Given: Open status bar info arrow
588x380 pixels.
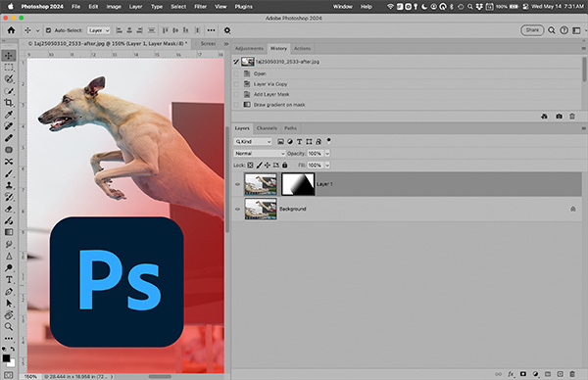Looking at the screenshot, I should pos(112,376).
